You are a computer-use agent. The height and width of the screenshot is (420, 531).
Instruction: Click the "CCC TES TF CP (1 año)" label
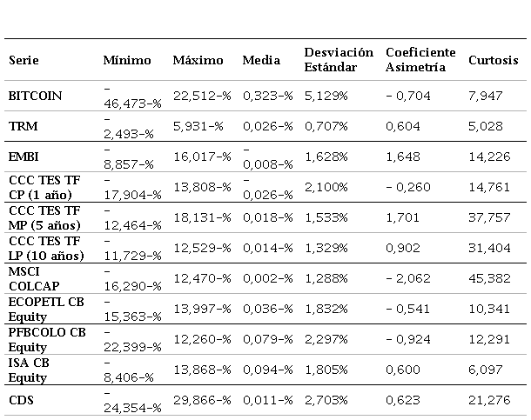click(44, 186)
